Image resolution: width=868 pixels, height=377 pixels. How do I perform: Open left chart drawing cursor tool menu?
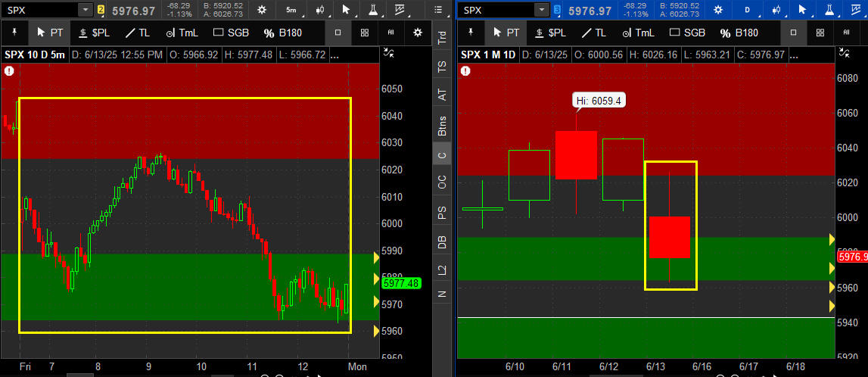347,10
